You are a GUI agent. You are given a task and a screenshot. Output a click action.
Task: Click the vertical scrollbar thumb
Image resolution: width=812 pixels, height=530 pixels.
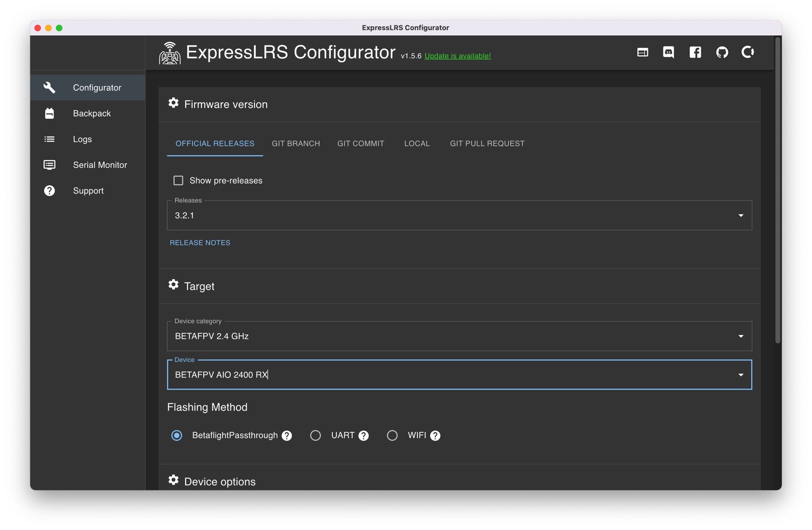click(x=778, y=191)
